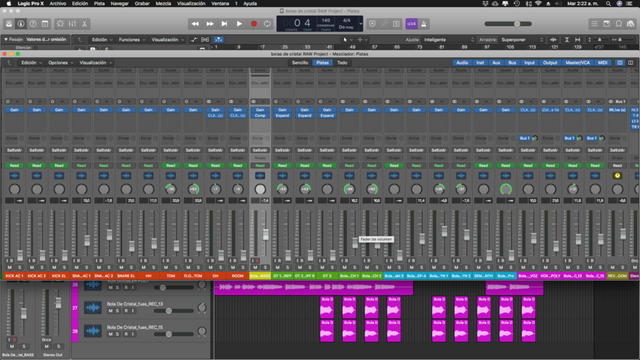The width and height of the screenshot is (640, 360).
Task: Click the Rewind transport button
Action: point(195,24)
